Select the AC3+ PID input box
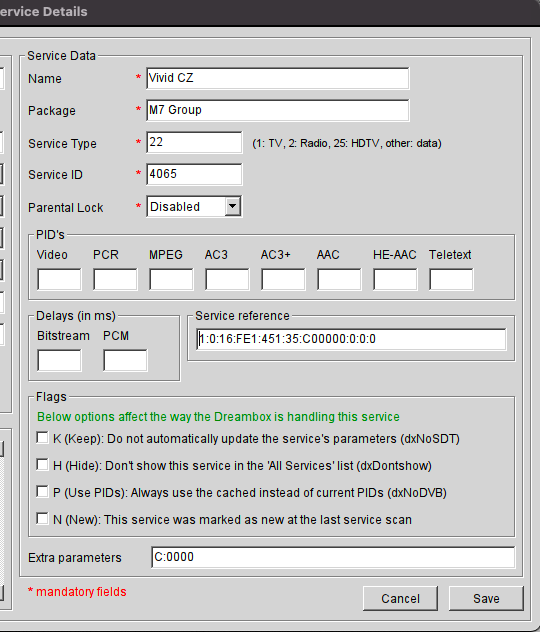The width and height of the screenshot is (540, 632). pos(283,279)
